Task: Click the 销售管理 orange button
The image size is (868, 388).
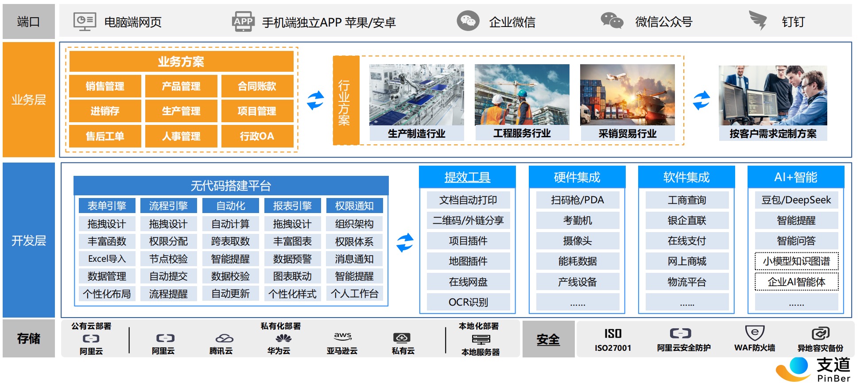Action: tap(105, 86)
